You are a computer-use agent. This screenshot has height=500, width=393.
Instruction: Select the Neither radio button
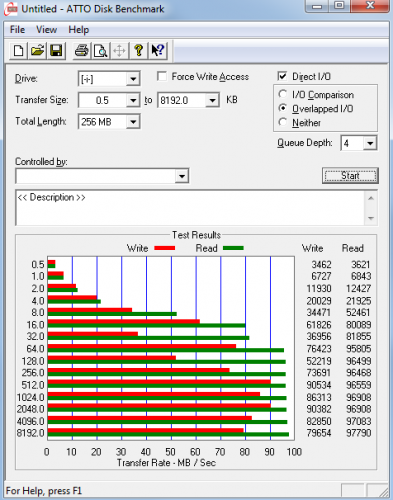coord(283,122)
